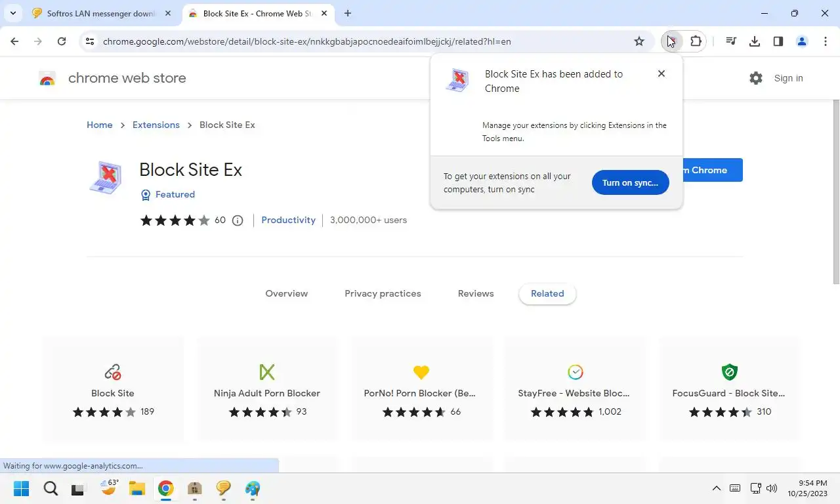Reload the current page
The width and height of the screenshot is (840, 504).
[62, 41]
